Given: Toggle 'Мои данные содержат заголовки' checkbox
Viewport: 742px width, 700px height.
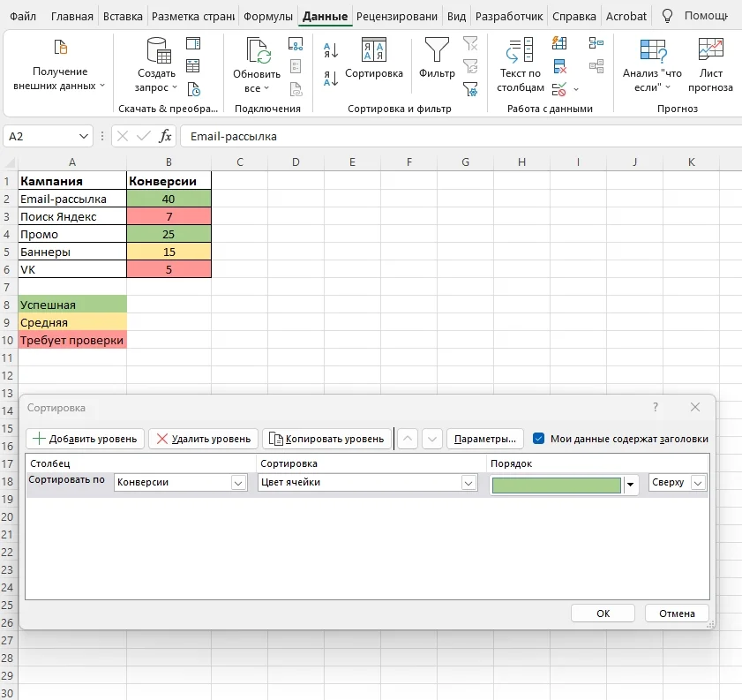Looking at the screenshot, I should pyautogui.click(x=539, y=438).
